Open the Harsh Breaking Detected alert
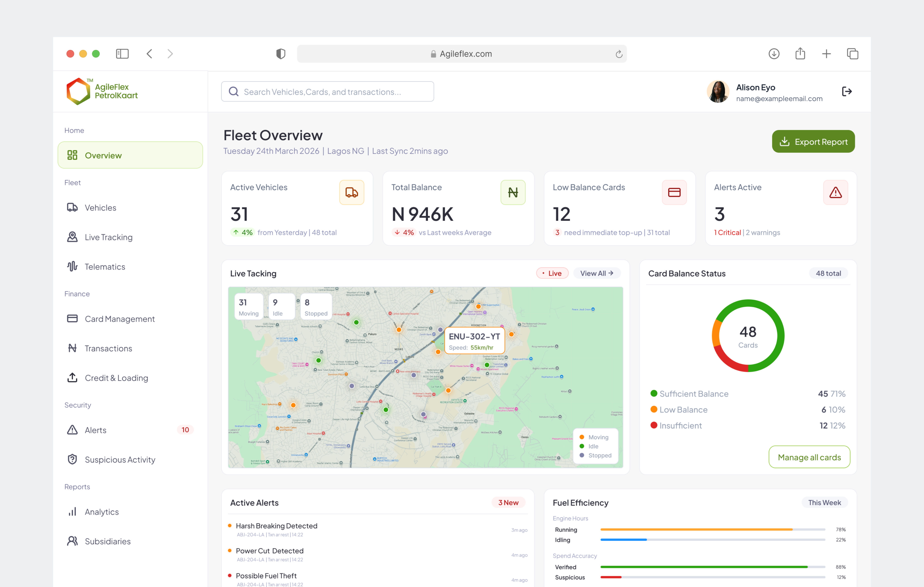 coord(378,530)
